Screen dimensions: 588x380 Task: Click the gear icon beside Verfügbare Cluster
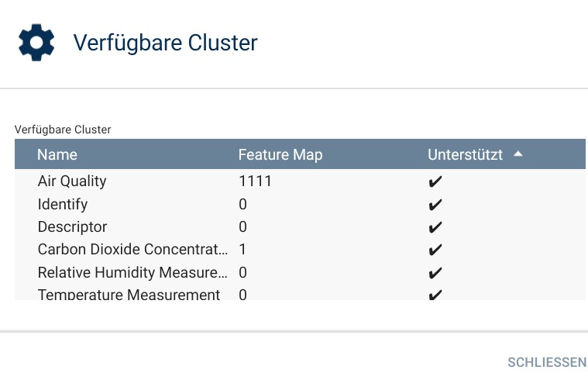(x=36, y=43)
